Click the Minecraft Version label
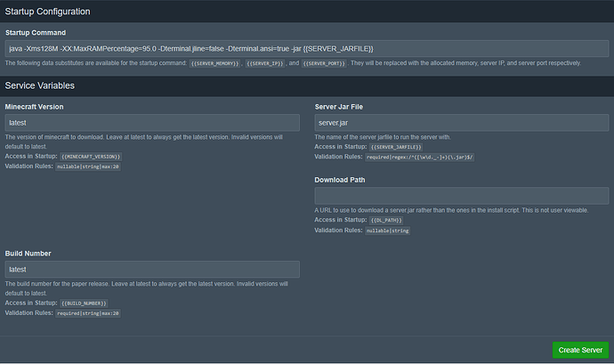This screenshot has height=364, width=614. 34,107
